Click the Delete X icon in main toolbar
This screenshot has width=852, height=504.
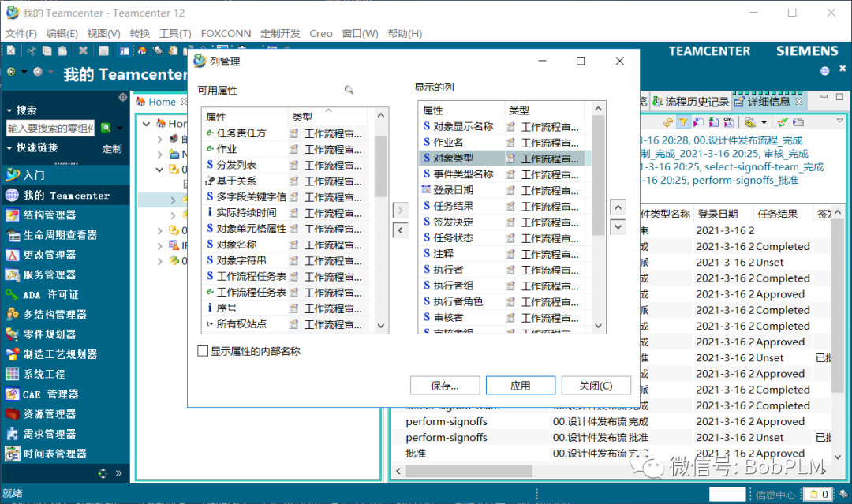83,50
